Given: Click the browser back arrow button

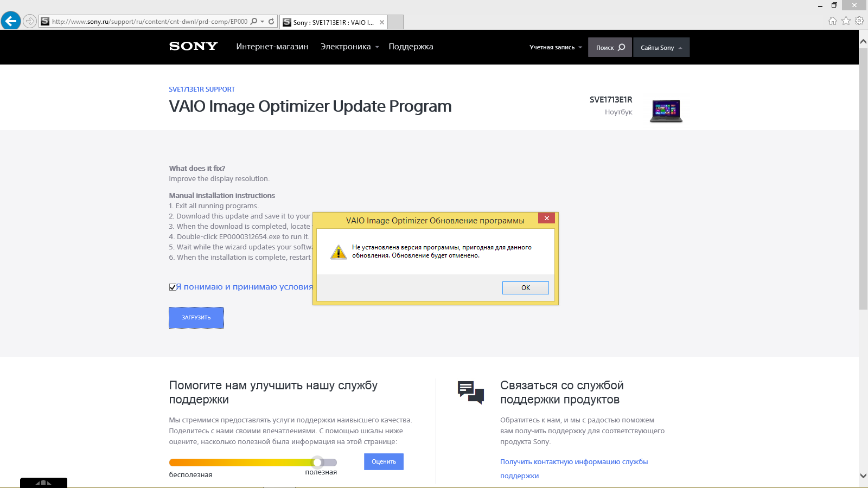Looking at the screenshot, I should (11, 21).
